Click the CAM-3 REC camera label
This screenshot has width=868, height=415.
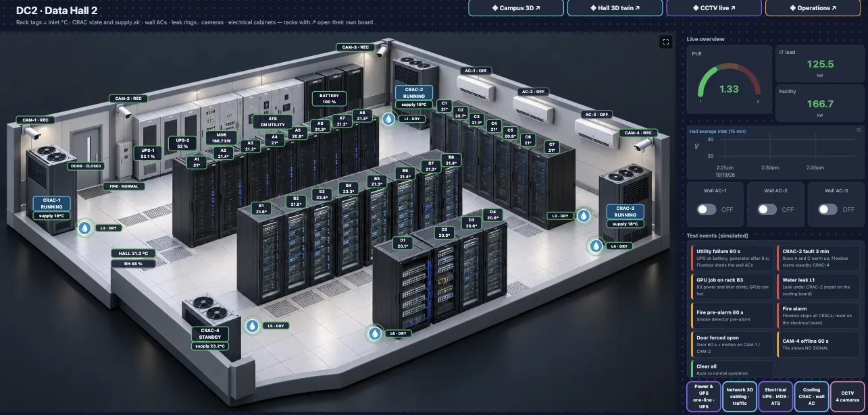tap(355, 47)
